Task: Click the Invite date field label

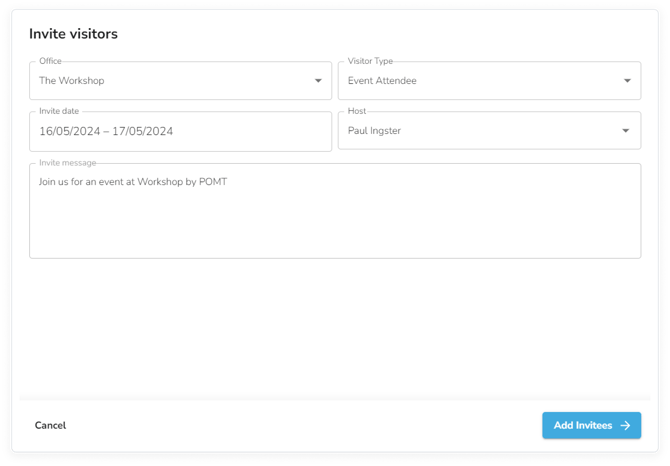Action: [59, 111]
